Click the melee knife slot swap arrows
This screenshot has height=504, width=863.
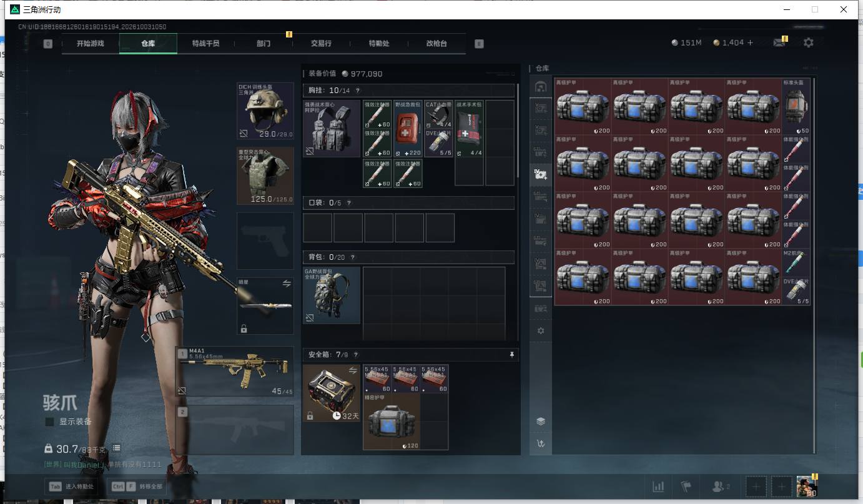point(287,284)
